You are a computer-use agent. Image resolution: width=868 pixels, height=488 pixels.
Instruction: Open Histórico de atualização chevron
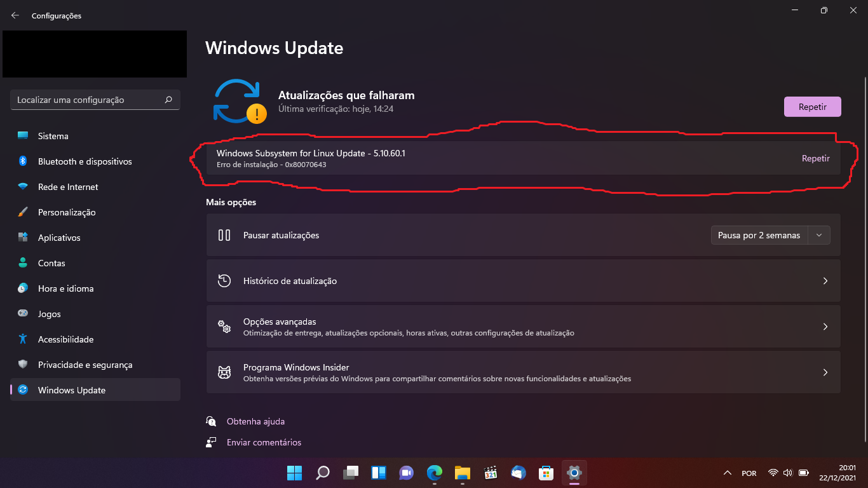825,281
